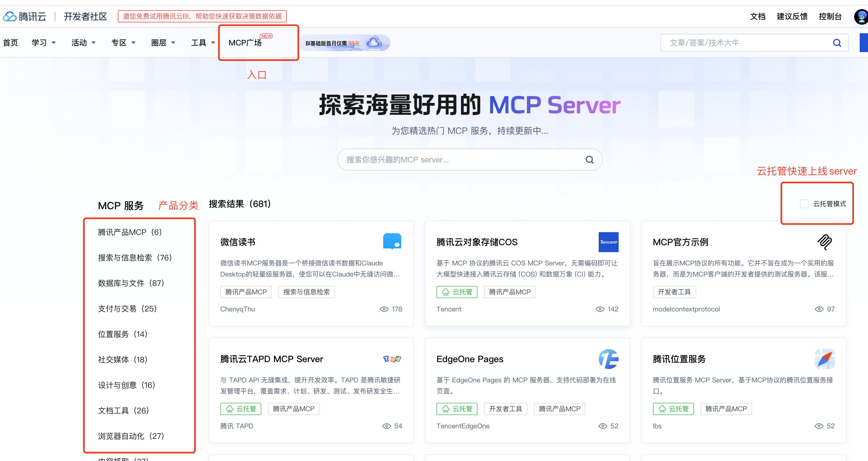The image size is (868, 461).
Task: Click the blue button at header's right edge
Action: pos(864,43)
